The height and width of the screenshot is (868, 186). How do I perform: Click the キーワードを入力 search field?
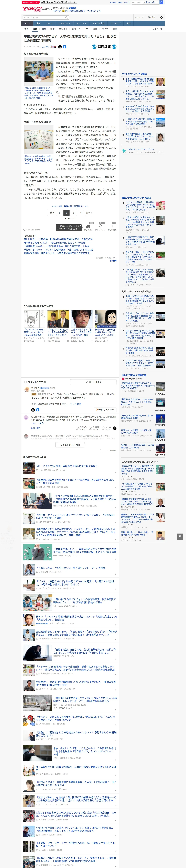pos(44,18)
